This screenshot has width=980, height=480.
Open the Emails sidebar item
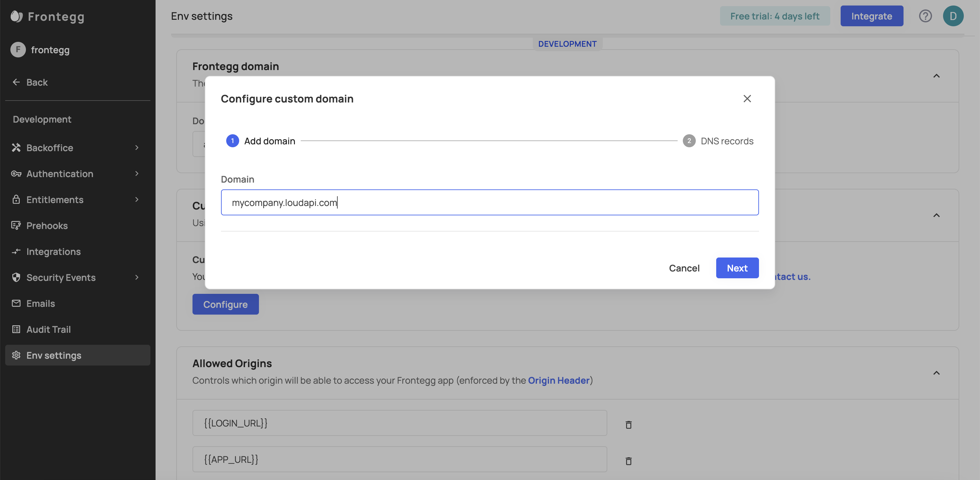(x=41, y=303)
